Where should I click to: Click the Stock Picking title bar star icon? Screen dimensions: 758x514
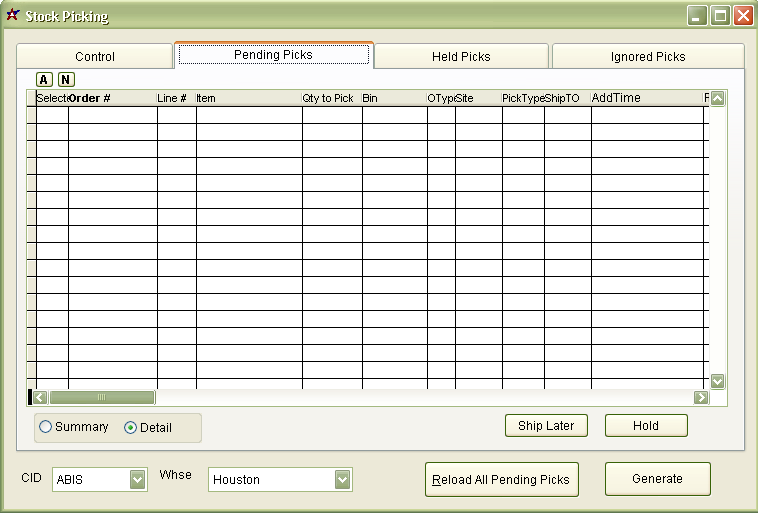(12, 15)
